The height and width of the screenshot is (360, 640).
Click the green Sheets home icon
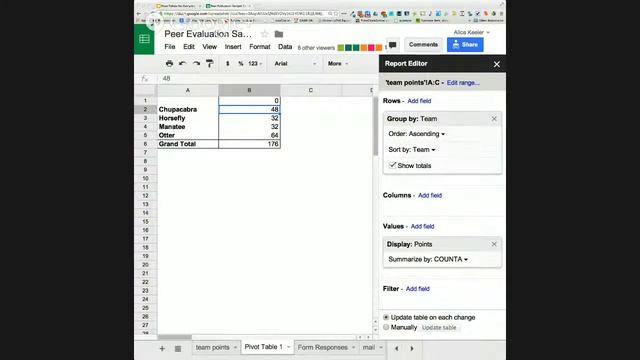click(x=144, y=39)
